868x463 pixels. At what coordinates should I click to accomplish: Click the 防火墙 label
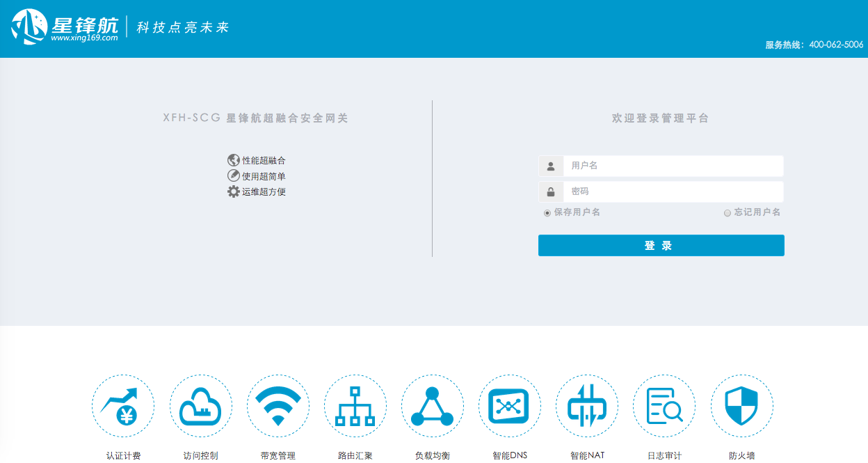[741, 456]
